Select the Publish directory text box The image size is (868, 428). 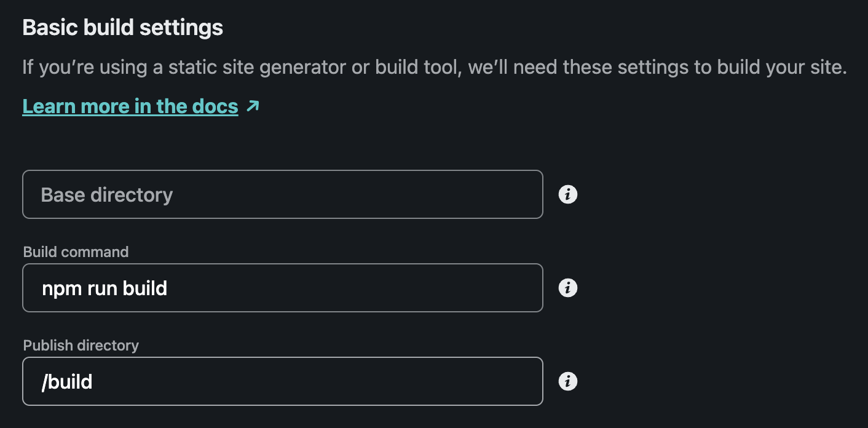pyautogui.click(x=283, y=382)
